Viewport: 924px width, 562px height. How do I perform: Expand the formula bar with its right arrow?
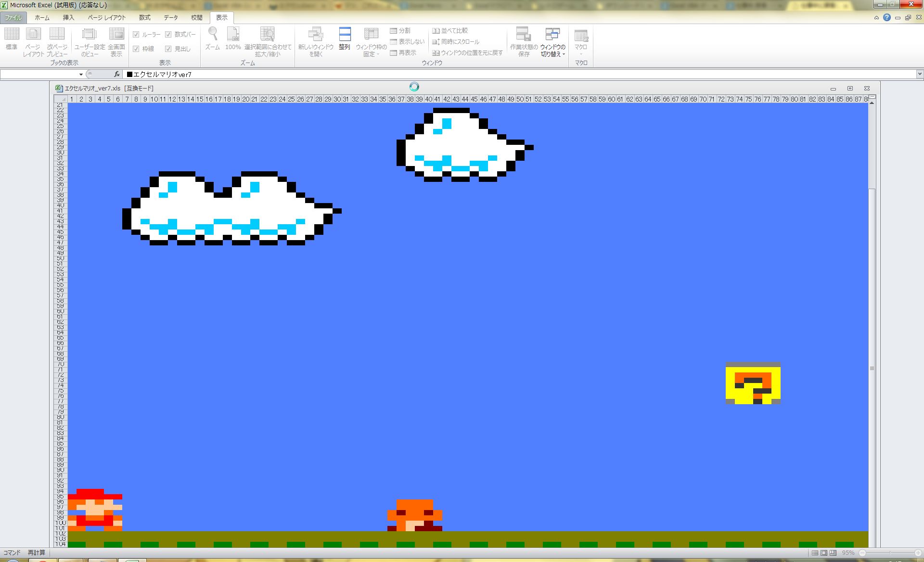pos(920,74)
